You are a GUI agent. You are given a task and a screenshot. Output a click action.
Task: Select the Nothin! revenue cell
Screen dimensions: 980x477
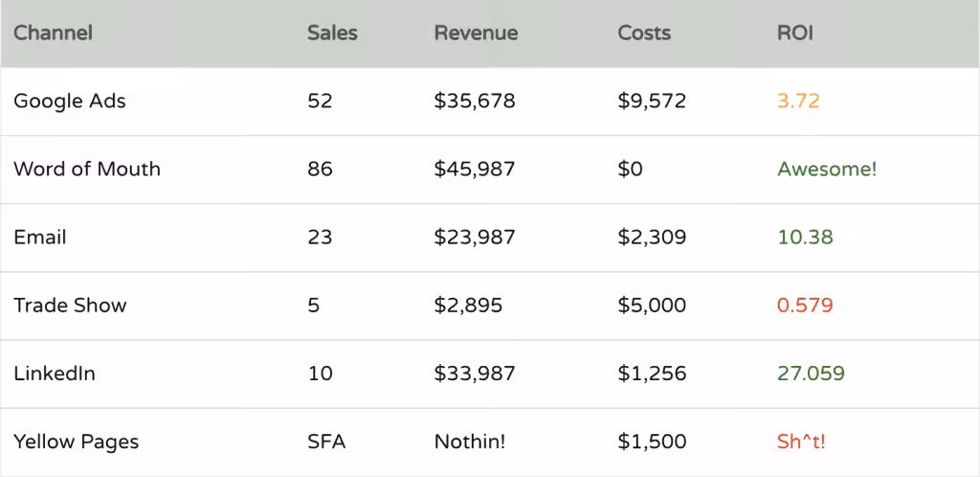(470, 442)
